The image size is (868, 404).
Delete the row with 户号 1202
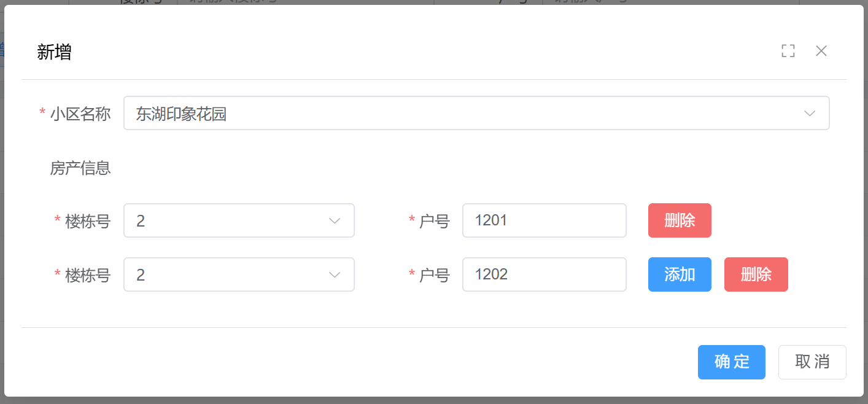pyautogui.click(x=756, y=275)
